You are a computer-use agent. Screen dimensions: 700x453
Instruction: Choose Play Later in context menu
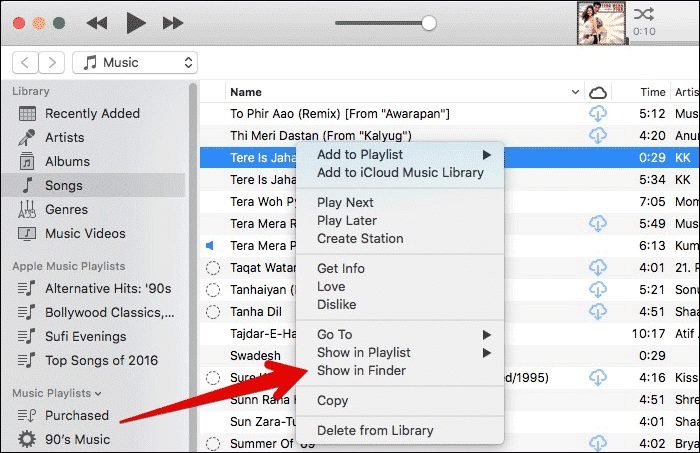pyautogui.click(x=400, y=220)
